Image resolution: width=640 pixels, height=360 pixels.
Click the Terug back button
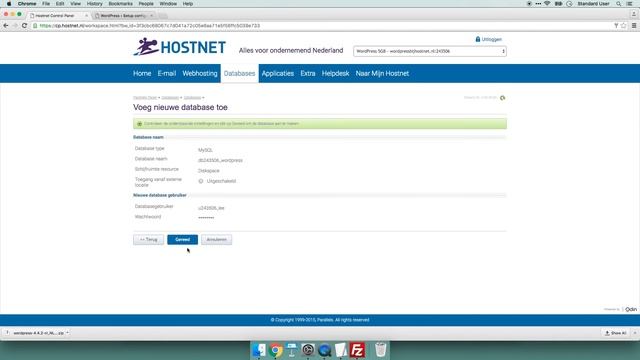point(149,240)
